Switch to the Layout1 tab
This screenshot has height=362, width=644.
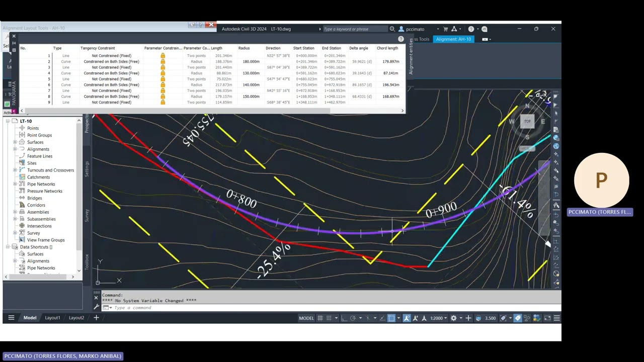pyautogui.click(x=52, y=318)
